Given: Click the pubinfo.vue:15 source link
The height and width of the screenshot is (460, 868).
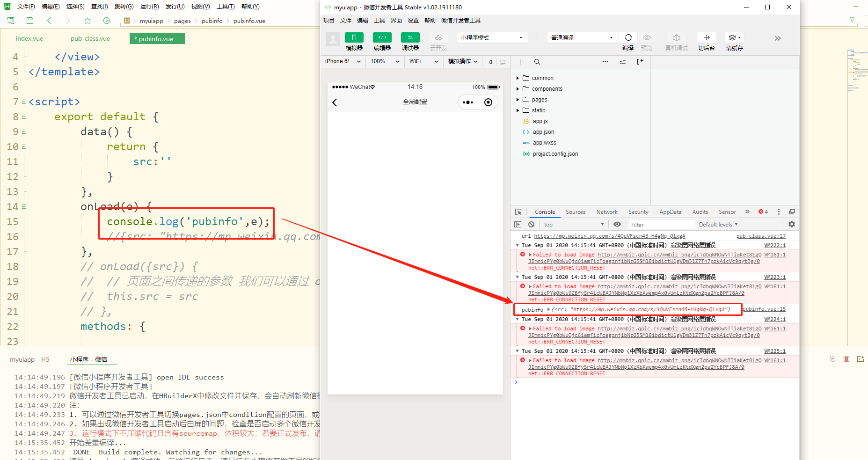Looking at the screenshot, I should (x=764, y=309).
